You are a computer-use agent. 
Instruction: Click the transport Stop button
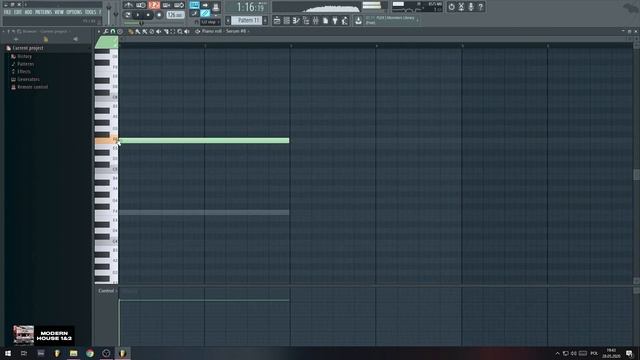(148, 15)
